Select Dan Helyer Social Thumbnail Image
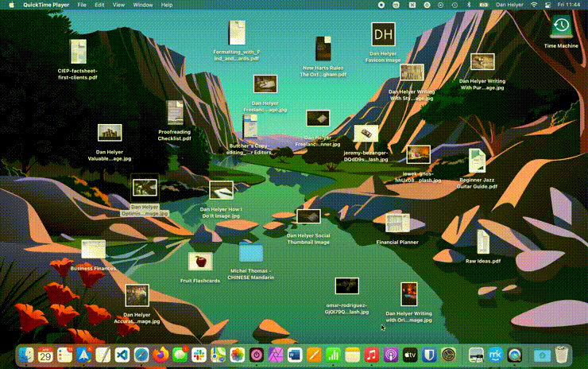This screenshot has height=369, width=588. pyautogui.click(x=308, y=216)
